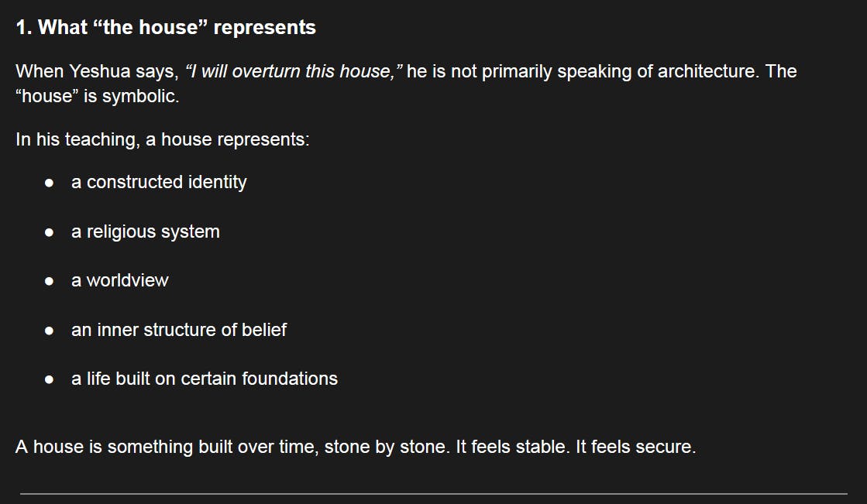The image size is (867, 504).
Task: Click the heading "What the house represents"
Action: (x=166, y=28)
